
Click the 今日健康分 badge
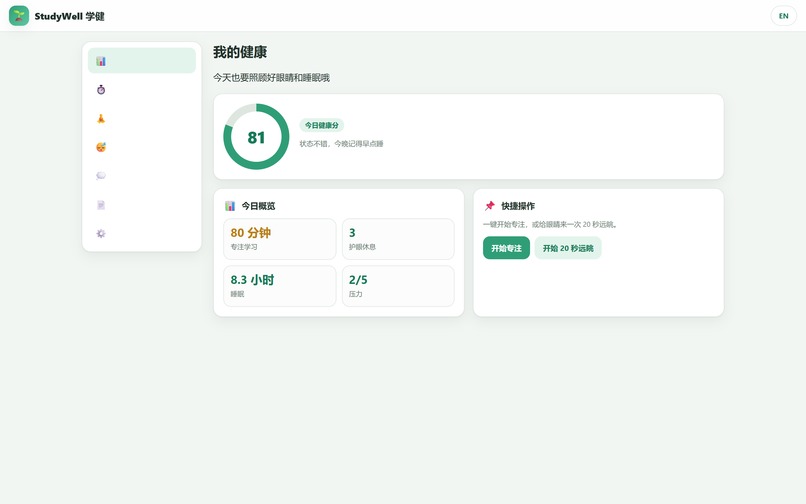pos(322,125)
